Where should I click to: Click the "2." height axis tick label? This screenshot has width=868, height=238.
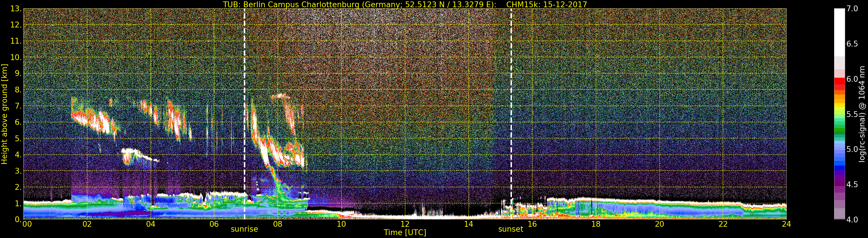(18, 187)
